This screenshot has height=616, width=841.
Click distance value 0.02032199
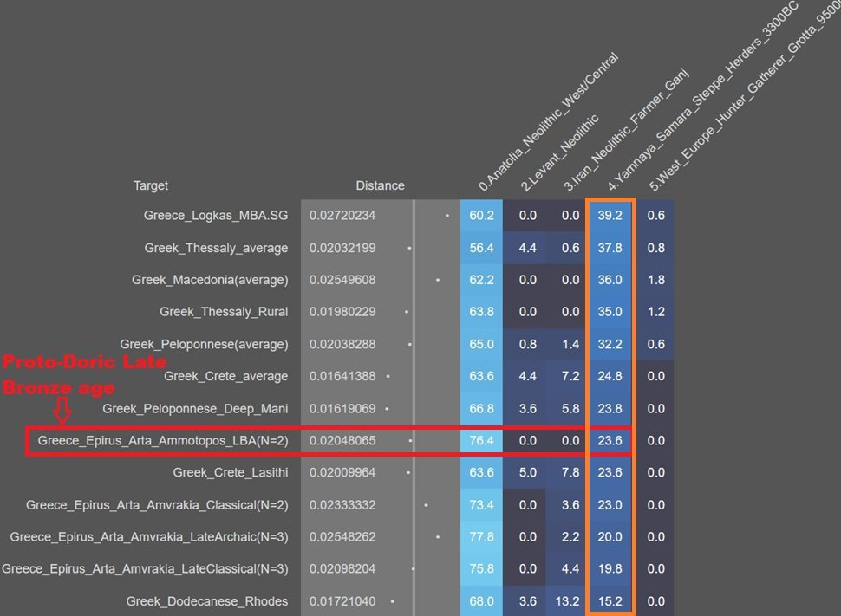pos(342,249)
